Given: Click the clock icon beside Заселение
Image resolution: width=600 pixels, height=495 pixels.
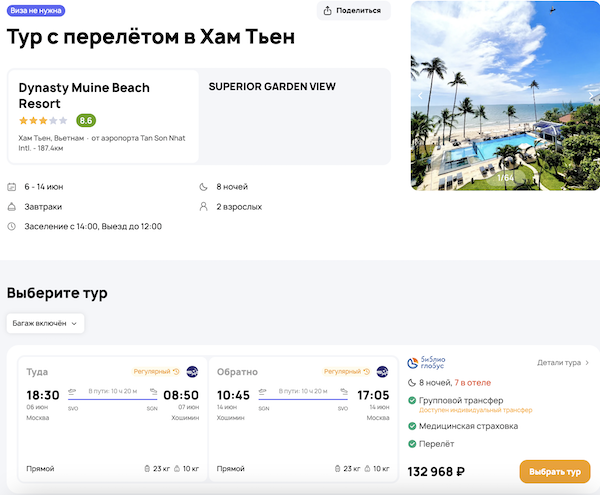Looking at the screenshot, I should point(12,227).
